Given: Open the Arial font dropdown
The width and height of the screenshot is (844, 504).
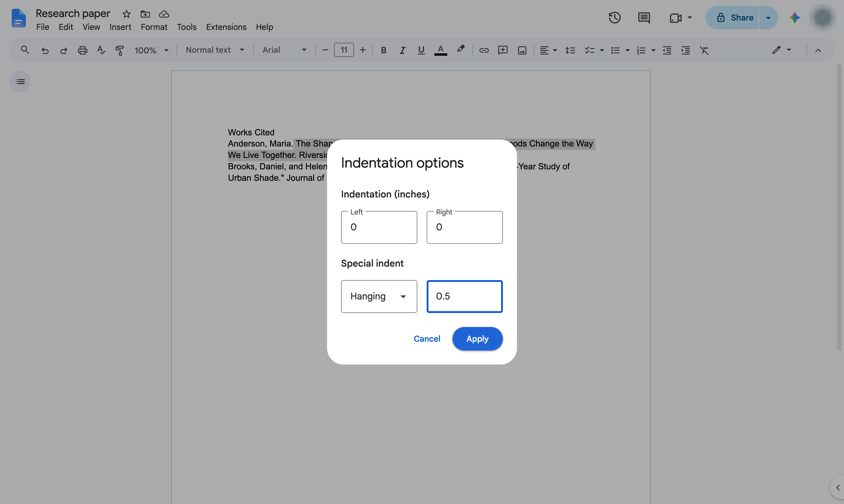Looking at the screenshot, I should [x=284, y=50].
